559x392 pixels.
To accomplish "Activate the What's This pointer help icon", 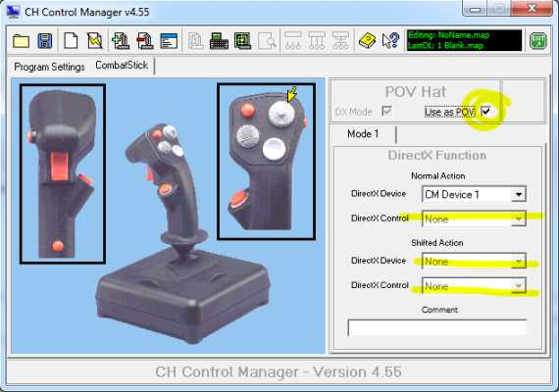I will click(x=390, y=40).
